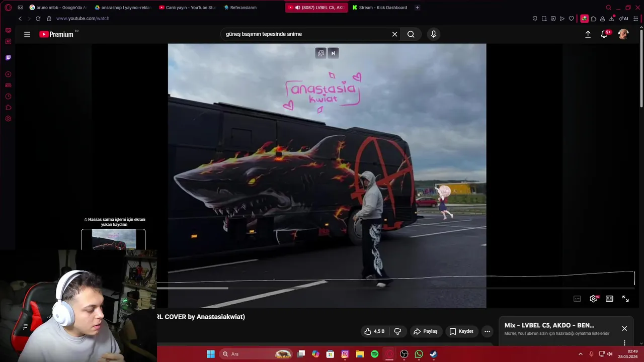Open Opera sidebar history clock
Viewport: 644px width, 362px height.
(8, 97)
